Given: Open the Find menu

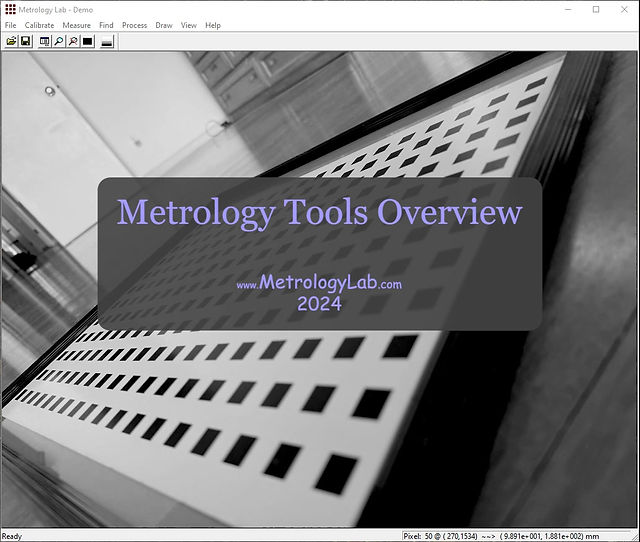Looking at the screenshot, I should pyautogui.click(x=106, y=25).
